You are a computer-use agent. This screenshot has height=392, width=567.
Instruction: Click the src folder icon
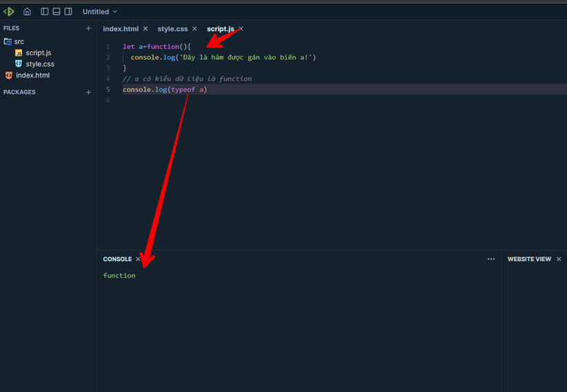click(x=8, y=42)
